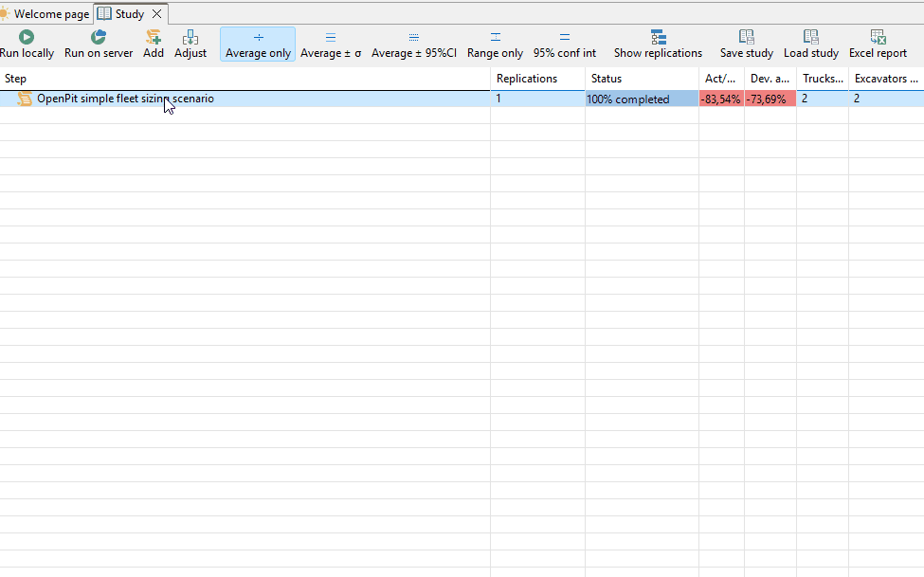The height and width of the screenshot is (577, 924).
Task: Toggle Show replications
Action: tap(658, 45)
